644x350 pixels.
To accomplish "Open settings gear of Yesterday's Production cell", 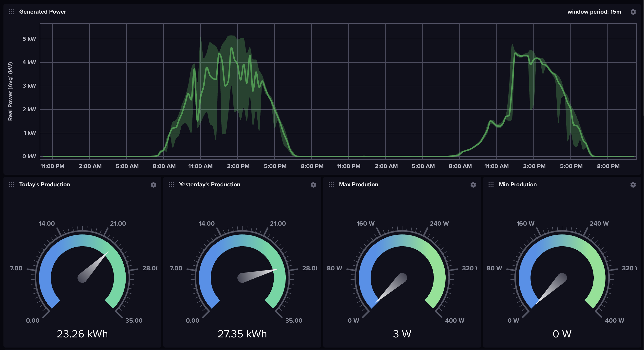I will 313,184.
